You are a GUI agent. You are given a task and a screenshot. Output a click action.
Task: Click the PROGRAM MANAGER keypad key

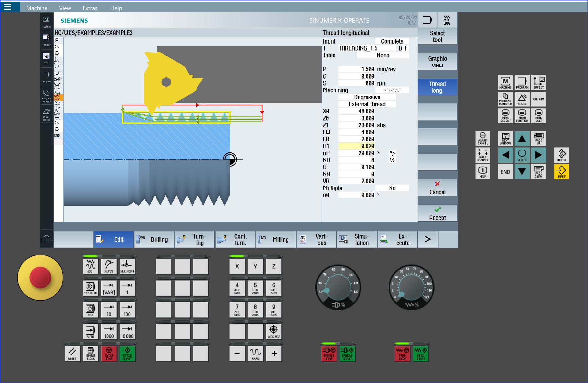(x=505, y=99)
